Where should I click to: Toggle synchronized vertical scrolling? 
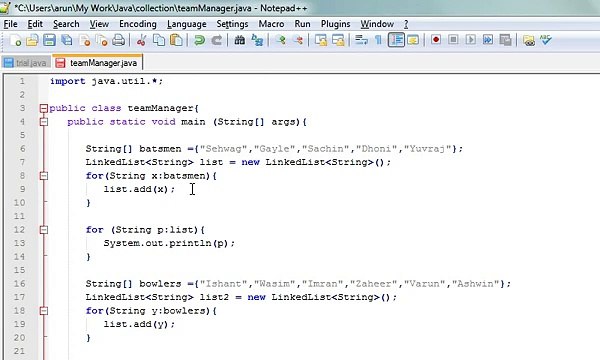(x=321, y=40)
